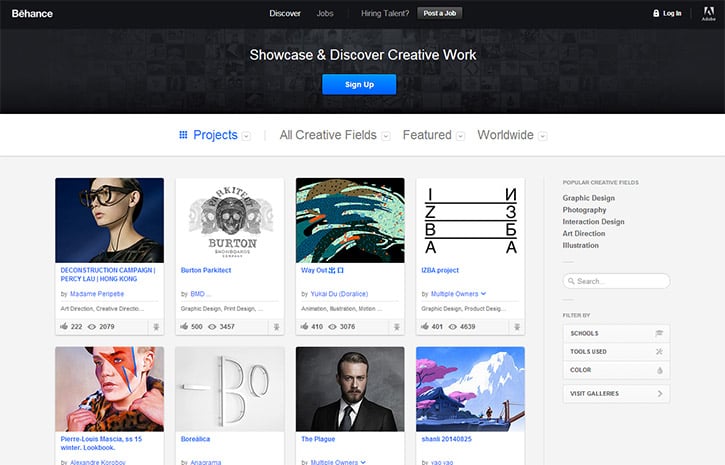Screen dimensions: 725x465
Task: Filter by Schools
Action: tap(616, 333)
